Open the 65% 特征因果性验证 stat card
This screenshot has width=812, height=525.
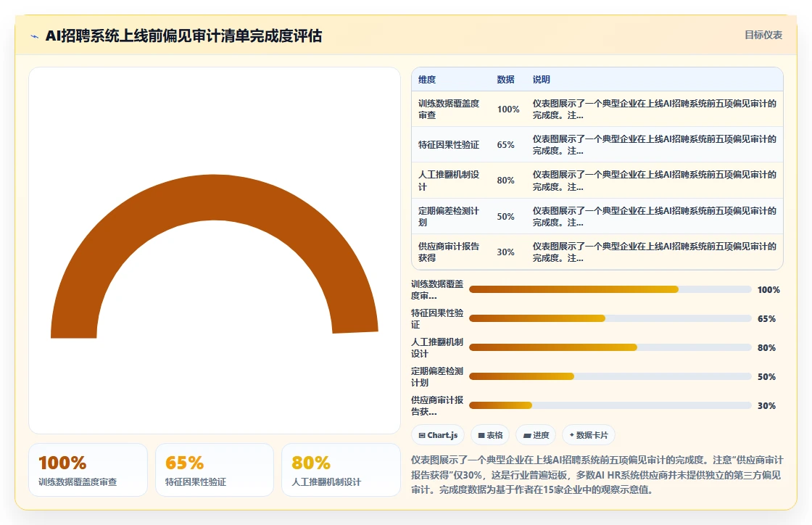click(215, 470)
